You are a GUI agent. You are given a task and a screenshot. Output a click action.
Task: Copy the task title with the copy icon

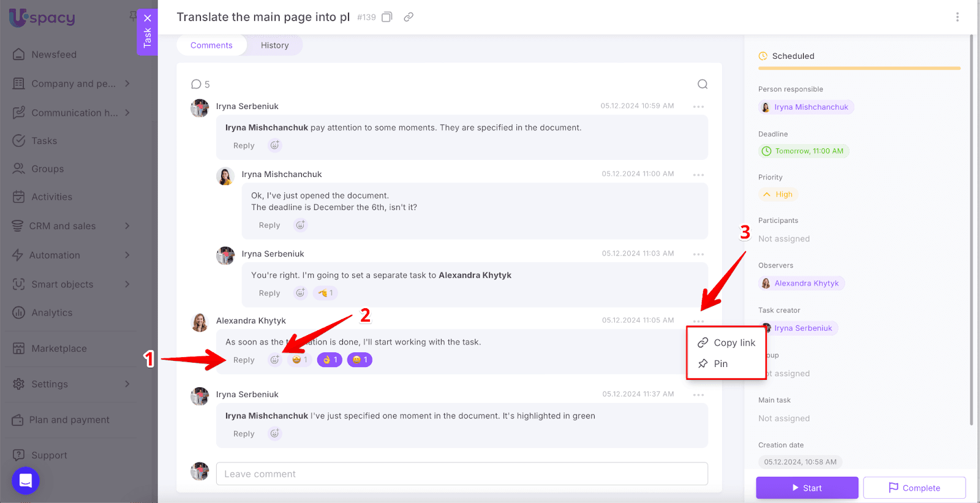(387, 17)
